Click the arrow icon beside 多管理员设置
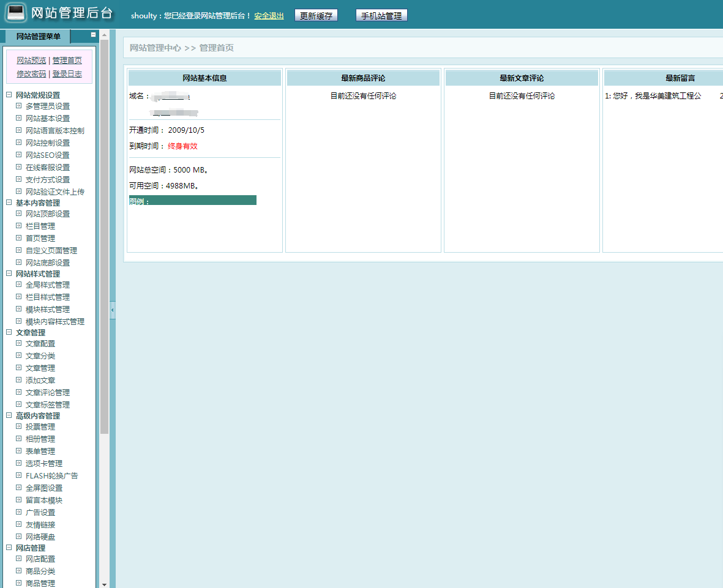The width and height of the screenshot is (723, 588). tap(19, 106)
